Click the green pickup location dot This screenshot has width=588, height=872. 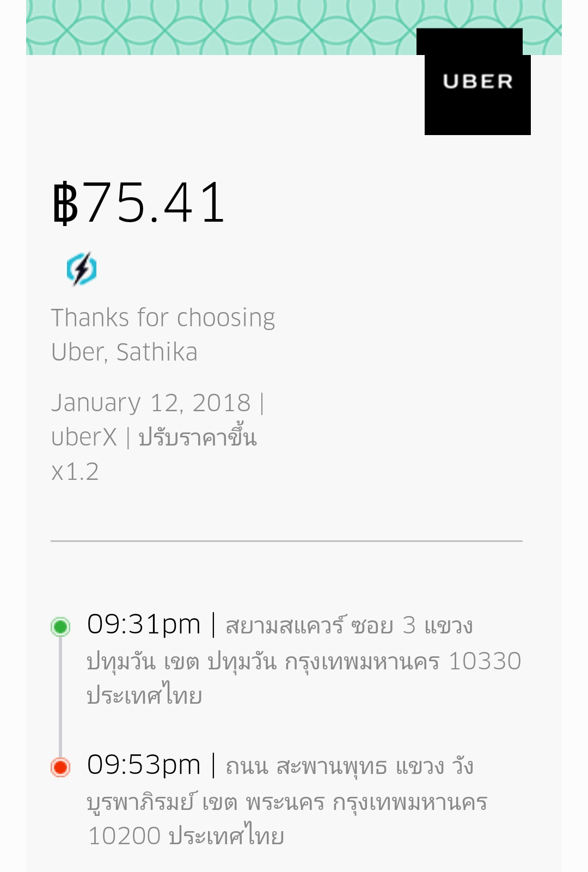[60, 626]
